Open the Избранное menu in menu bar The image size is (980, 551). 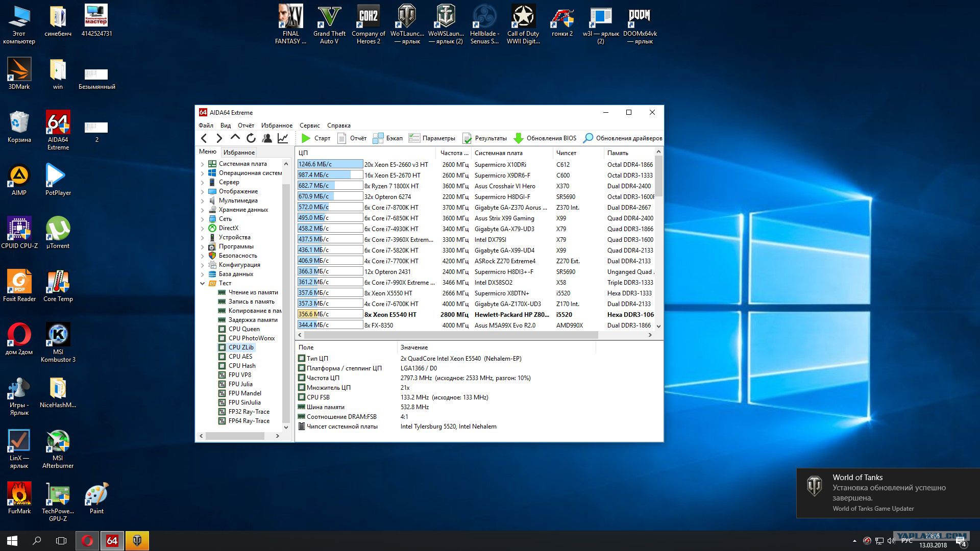coord(277,126)
